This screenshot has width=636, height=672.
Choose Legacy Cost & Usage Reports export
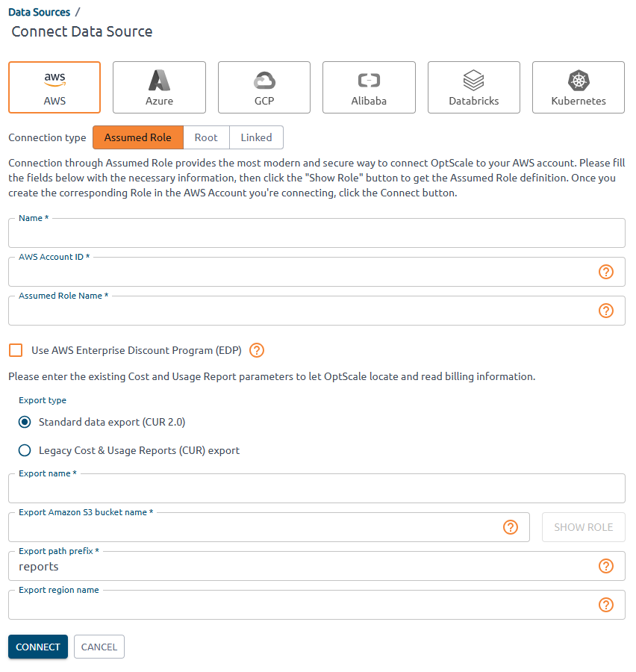[25, 450]
